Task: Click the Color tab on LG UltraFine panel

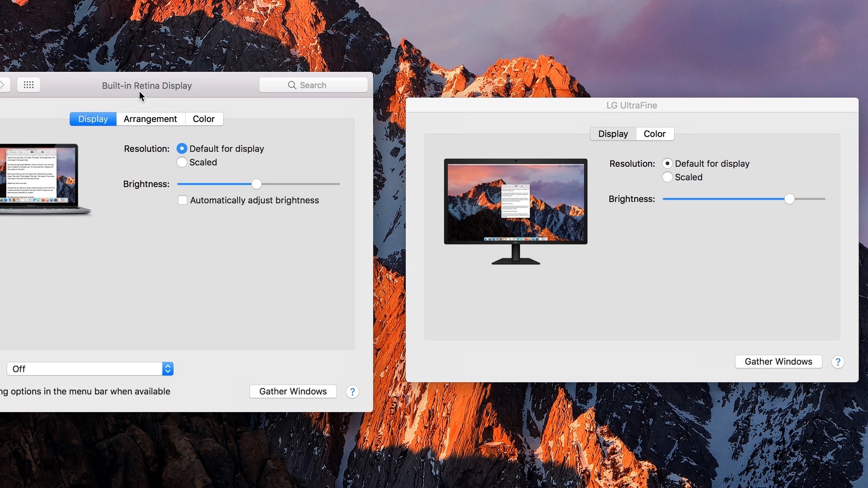Action: tap(654, 133)
